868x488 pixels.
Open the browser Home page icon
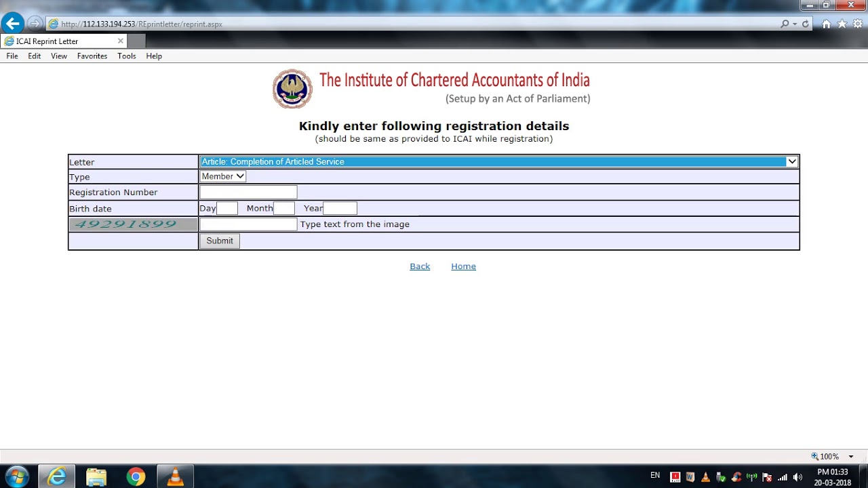tap(826, 24)
